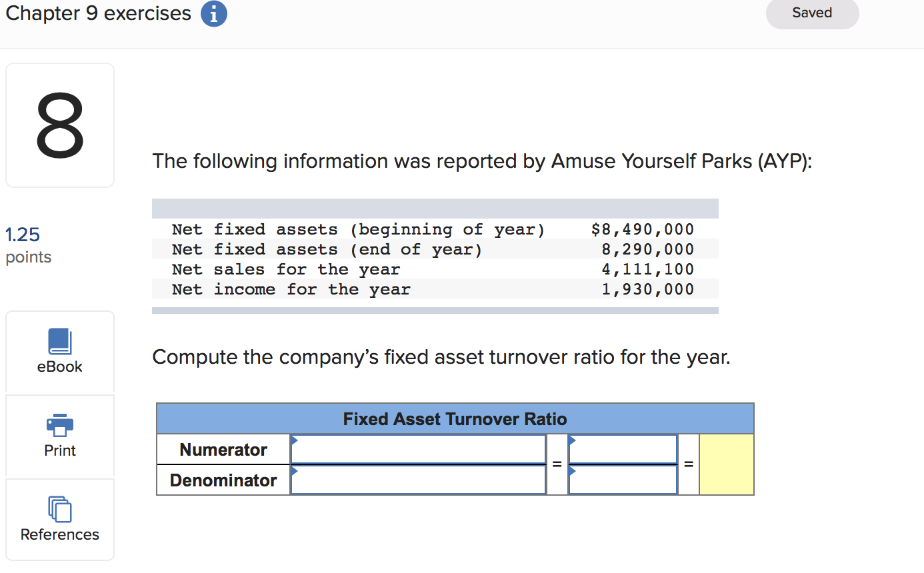Image resolution: width=924 pixels, height=573 pixels.
Task: Click the Numerator row label
Action: 223,450
